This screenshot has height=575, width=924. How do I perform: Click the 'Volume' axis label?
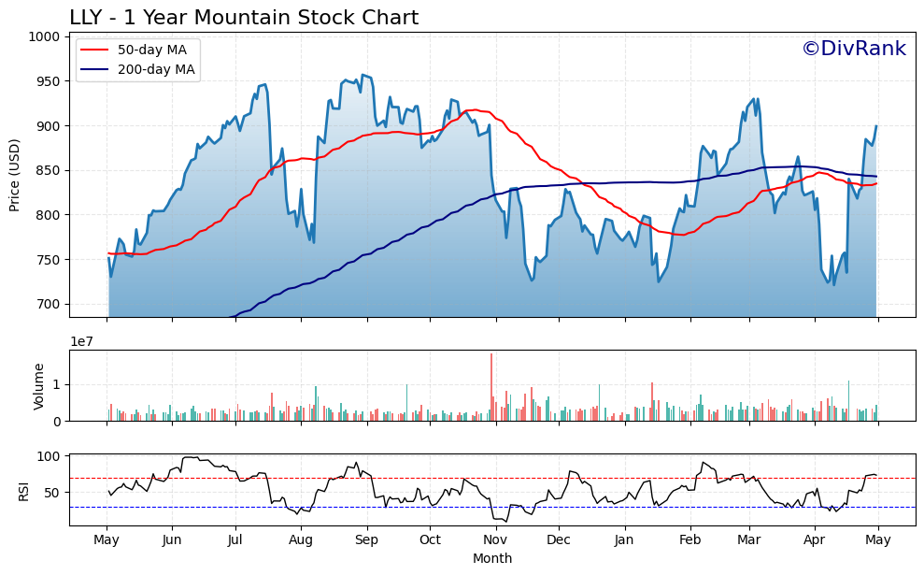39,386
